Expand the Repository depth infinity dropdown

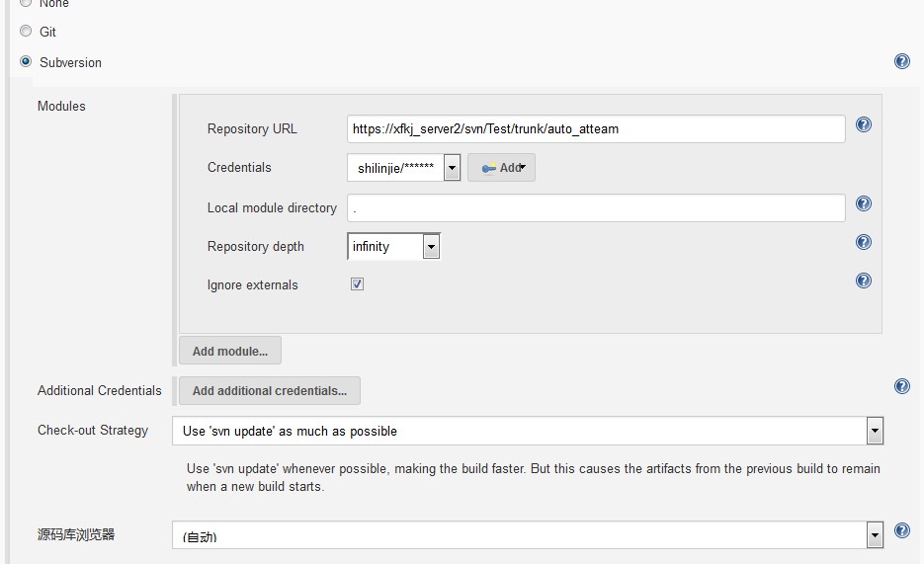click(x=393, y=247)
